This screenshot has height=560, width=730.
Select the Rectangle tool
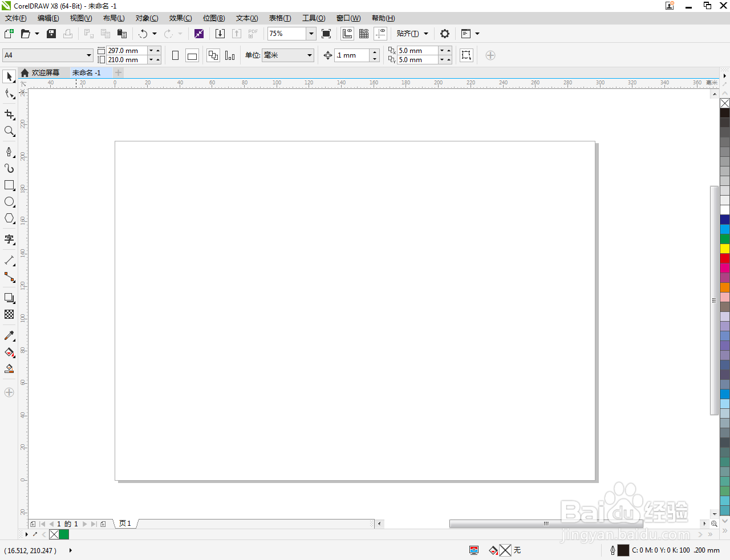click(9, 185)
